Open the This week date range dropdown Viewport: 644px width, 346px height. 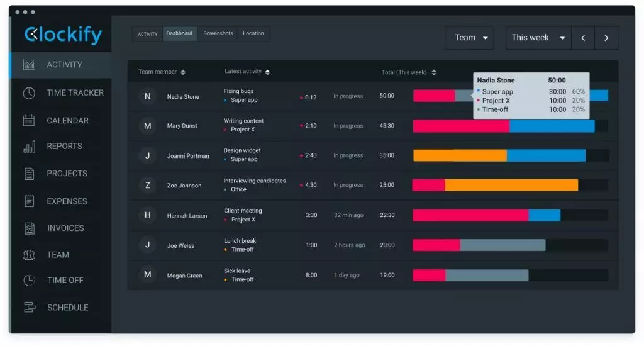pos(538,38)
